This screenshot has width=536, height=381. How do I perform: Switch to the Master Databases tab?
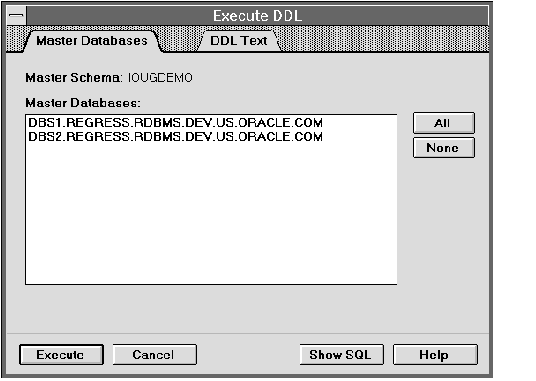[92, 41]
